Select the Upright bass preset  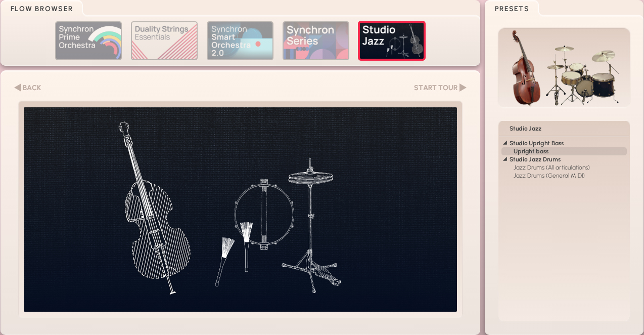pyautogui.click(x=564, y=151)
